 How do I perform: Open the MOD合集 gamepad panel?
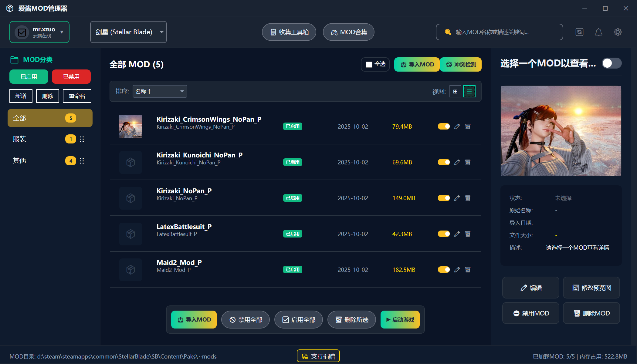[x=348, y=32]
